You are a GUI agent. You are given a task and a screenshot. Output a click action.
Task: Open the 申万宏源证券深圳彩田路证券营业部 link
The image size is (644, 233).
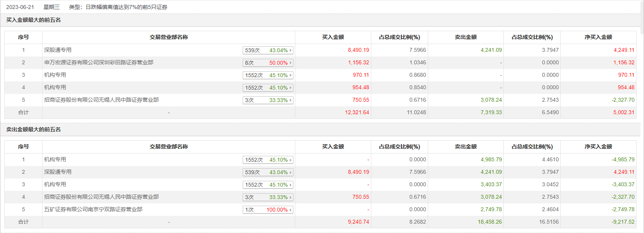click(99, 62)
